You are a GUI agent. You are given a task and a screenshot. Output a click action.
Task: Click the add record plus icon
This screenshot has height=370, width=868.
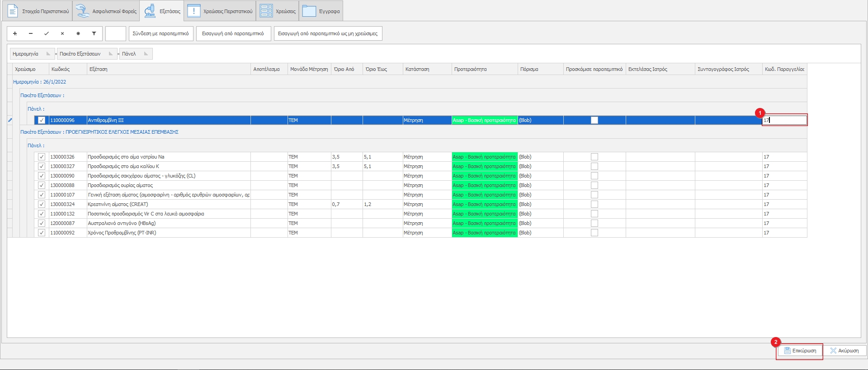click(15, 33)
